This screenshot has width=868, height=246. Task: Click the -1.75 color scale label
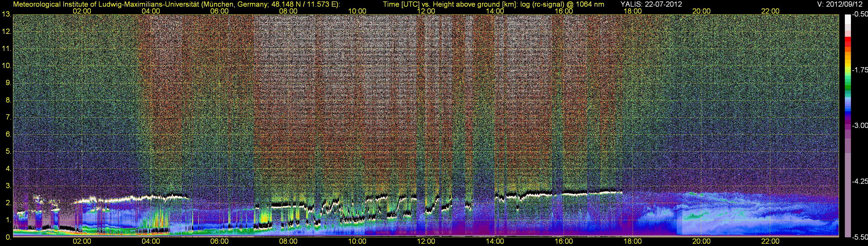point(860,70)
